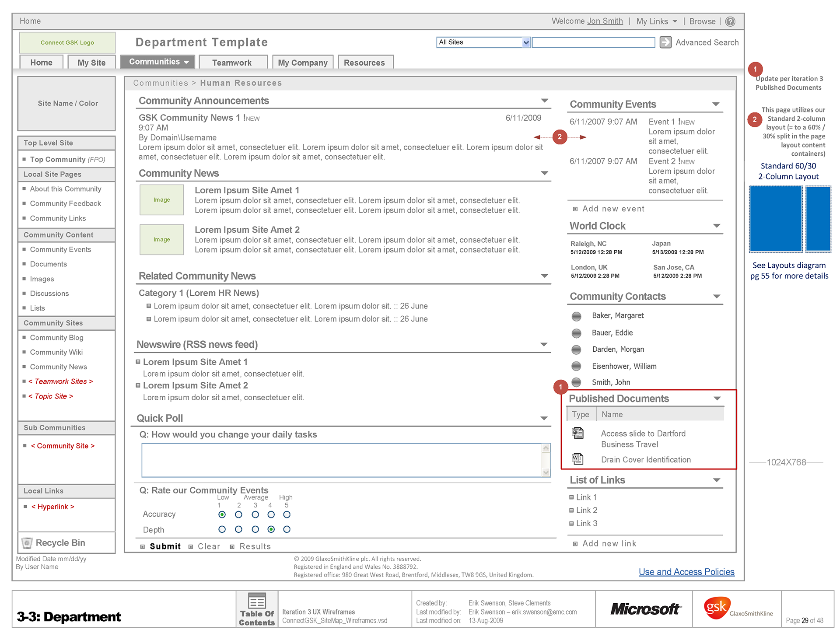Screen dimensions: 840x633
Task: Click the search go arrow button
Action: [665, 42]
